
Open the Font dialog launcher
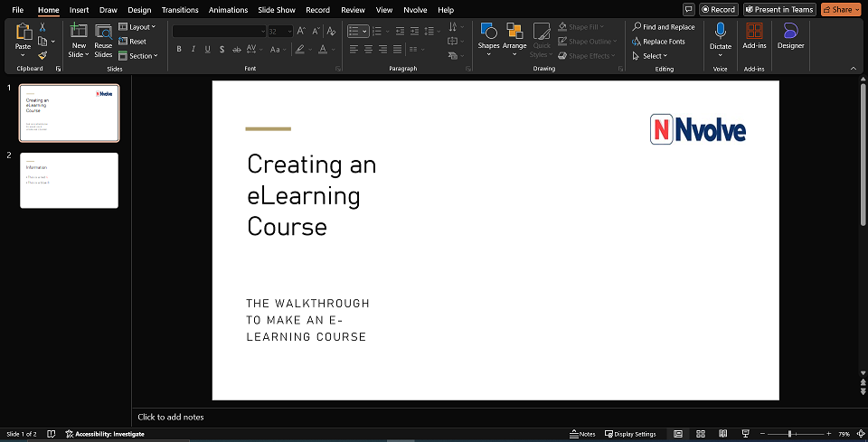coord(337,69)
